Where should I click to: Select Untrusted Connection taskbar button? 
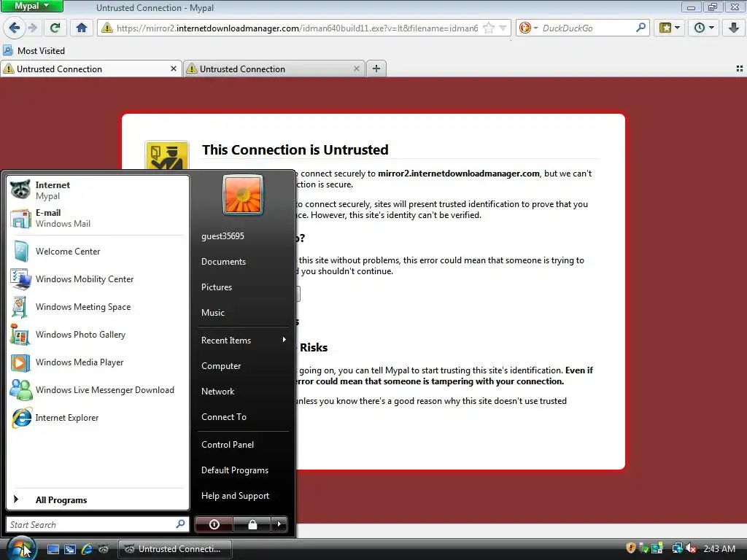tap(175, 549)
